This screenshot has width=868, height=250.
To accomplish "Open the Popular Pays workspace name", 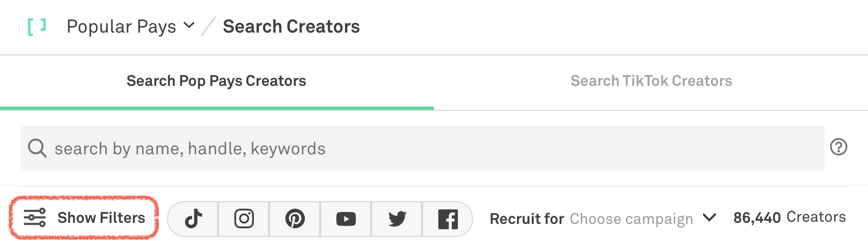I will [122, 27].
